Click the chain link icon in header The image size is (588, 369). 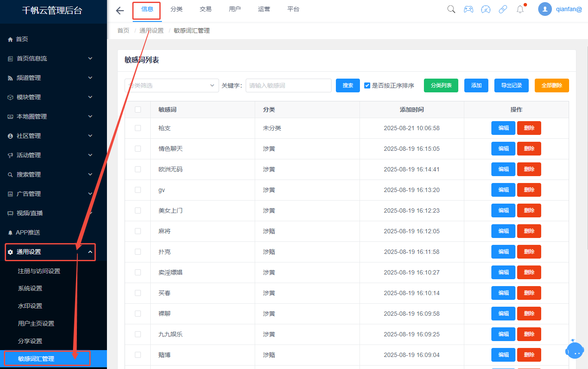point(503,9)
